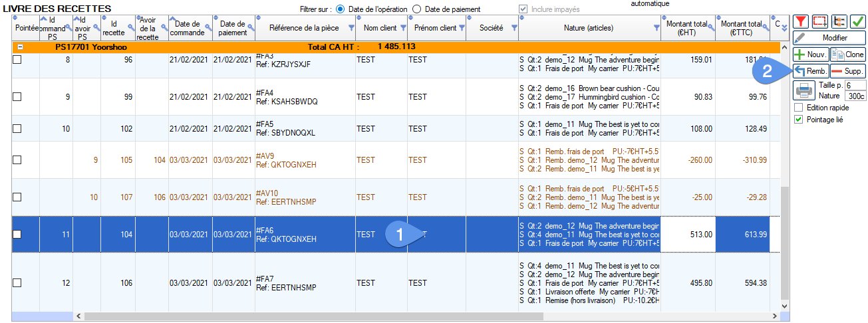
Task: Check the Pointée box for recette 105
Action: pyautogui.click(x=17, y=160)
